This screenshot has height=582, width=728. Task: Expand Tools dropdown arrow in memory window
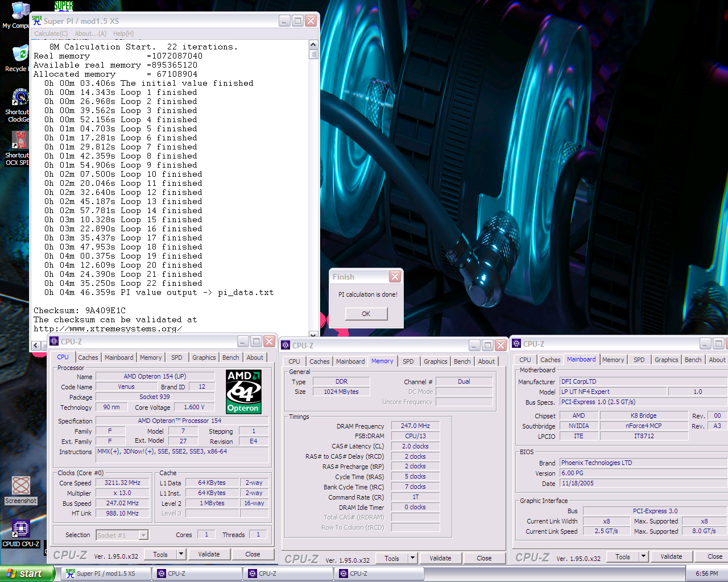click(412, 558)
